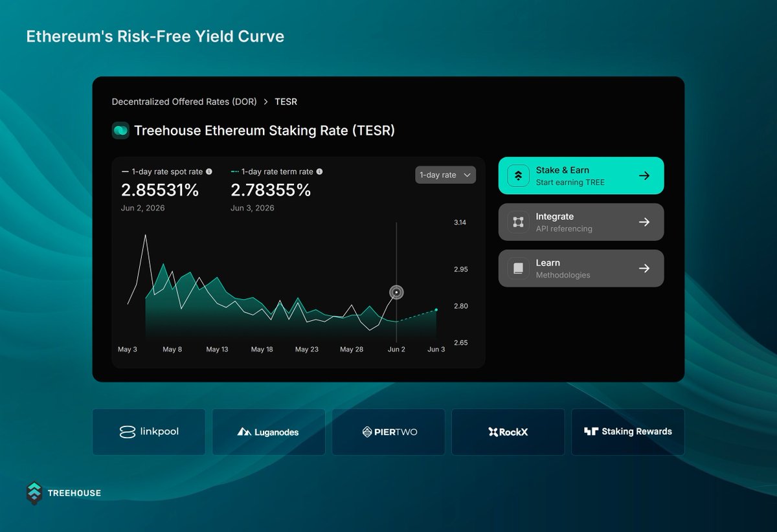This screenshot has width=777, height=532.
Task: Click the May 18 x-axis label
Action: (262, 349)
